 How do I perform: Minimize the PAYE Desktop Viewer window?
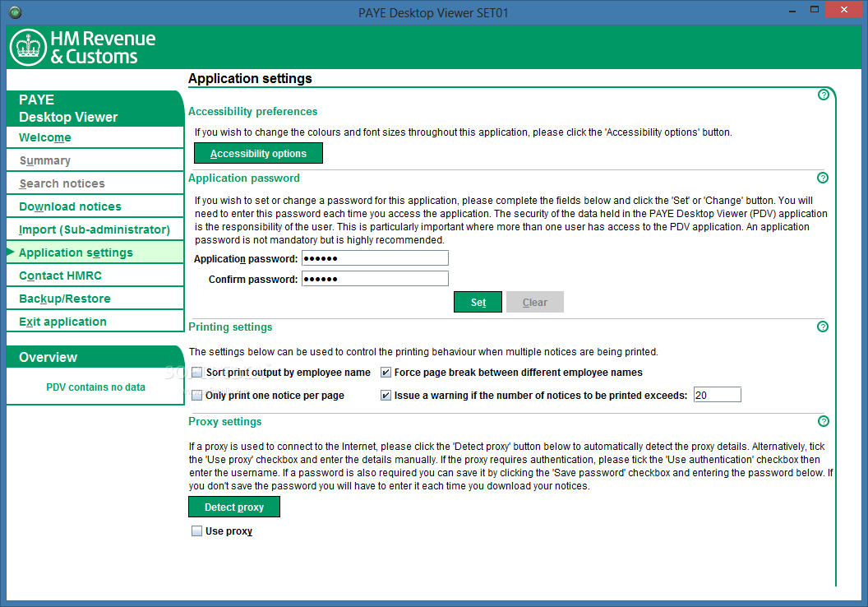tap(792, 10)
